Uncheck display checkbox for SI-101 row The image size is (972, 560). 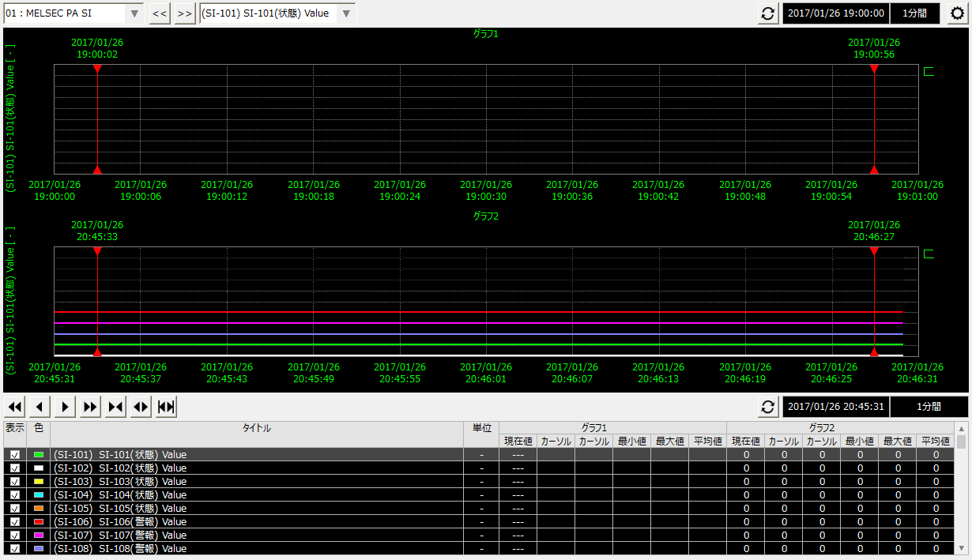[x=14, y=455]
